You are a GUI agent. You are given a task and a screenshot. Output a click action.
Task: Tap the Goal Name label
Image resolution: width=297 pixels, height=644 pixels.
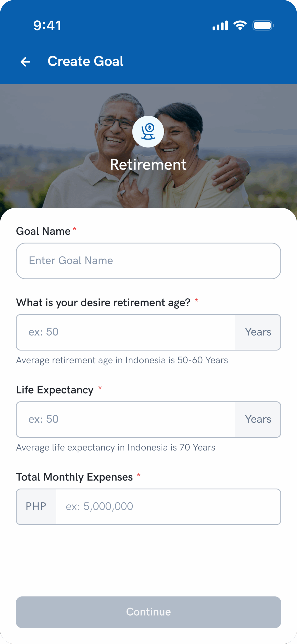pyautogui.click(x=43, y=231)
